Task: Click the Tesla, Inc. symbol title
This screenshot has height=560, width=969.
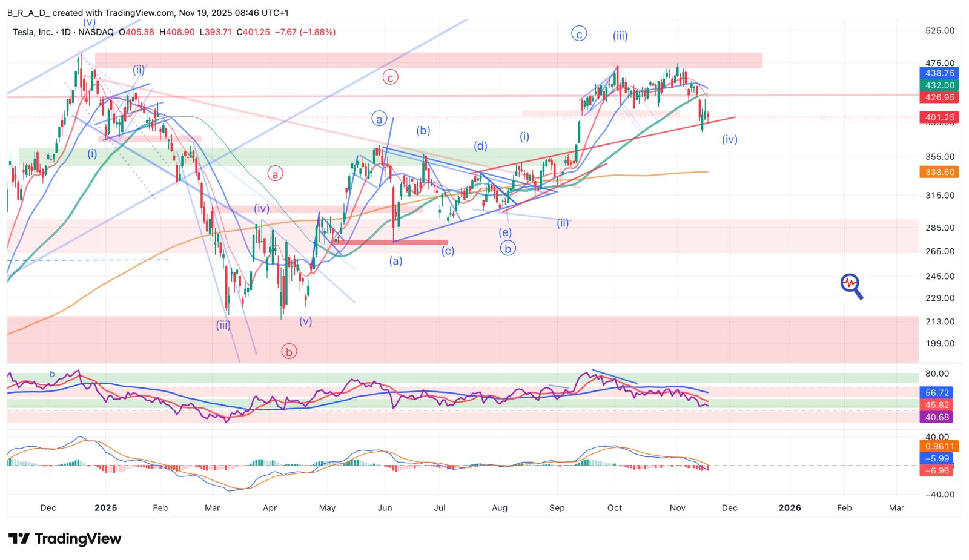Action: click(33, 32)
